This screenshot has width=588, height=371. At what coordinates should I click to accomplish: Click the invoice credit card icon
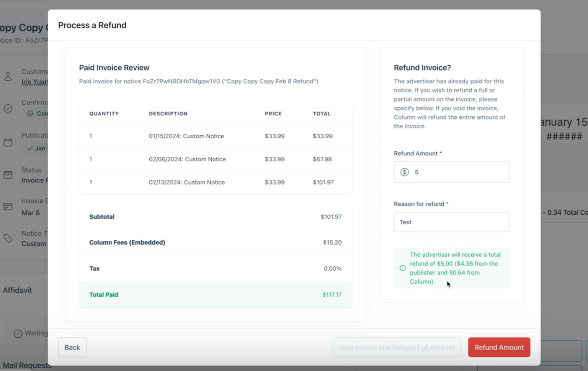coord(8,207)
